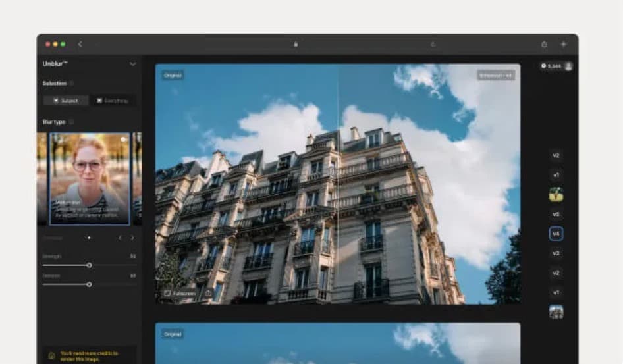The image size is (623, 364).
Task: Open the browser share icon
Action: click(x=544, y=45)
